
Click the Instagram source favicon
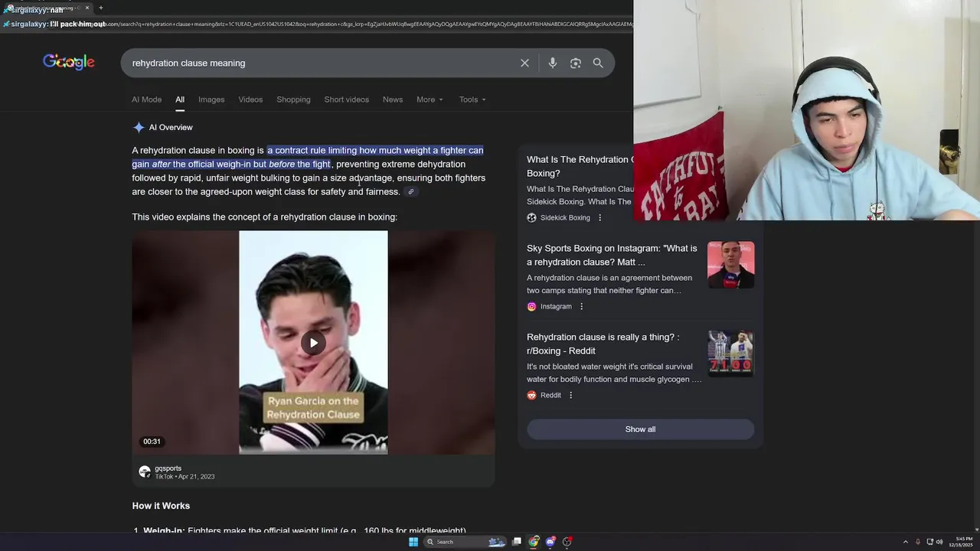point(531,306)
